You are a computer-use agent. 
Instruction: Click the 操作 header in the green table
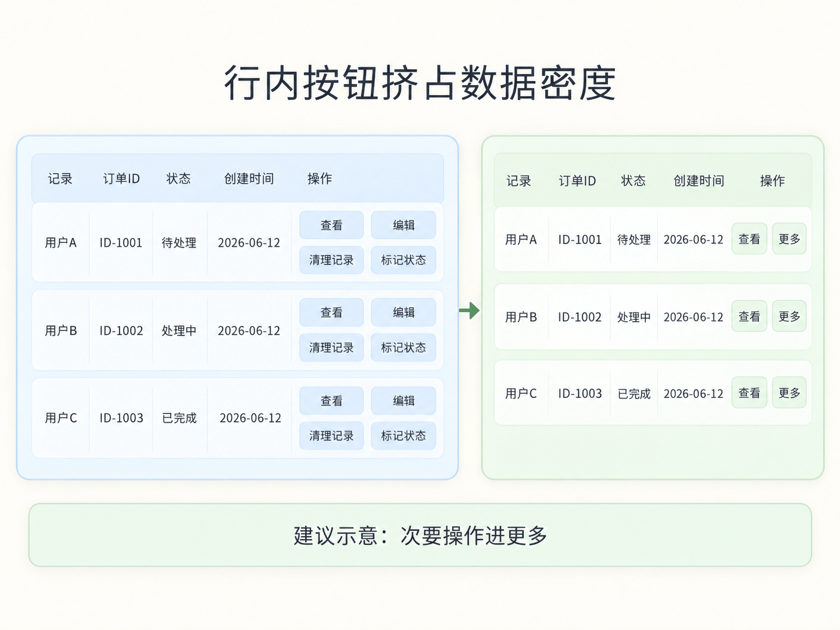773,181
